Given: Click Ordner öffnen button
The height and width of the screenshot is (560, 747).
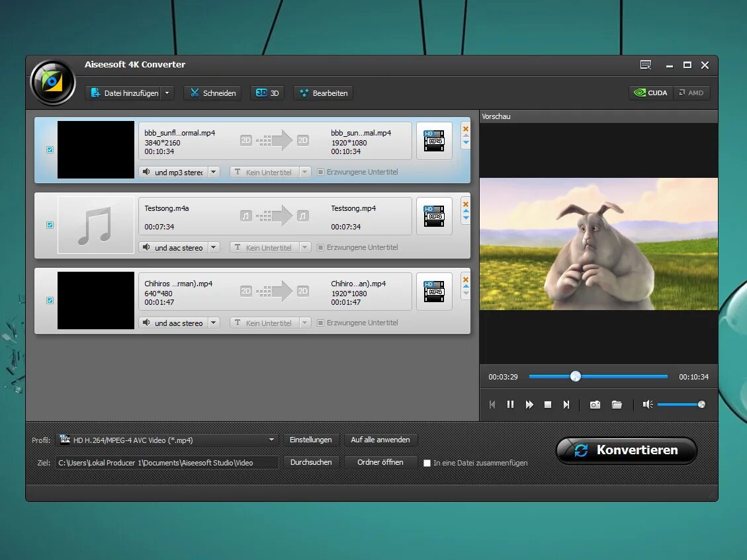Looking at the screenshot, I should [x=380, y=462].
